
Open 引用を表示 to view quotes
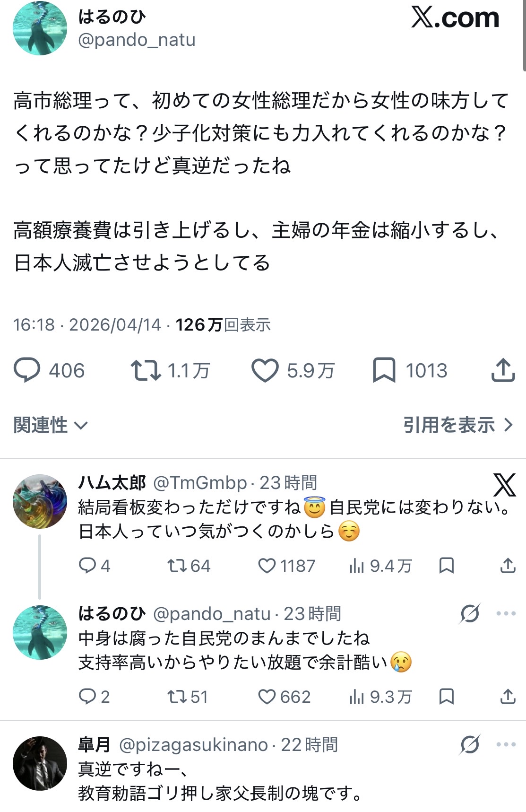[x=457, y=425]
